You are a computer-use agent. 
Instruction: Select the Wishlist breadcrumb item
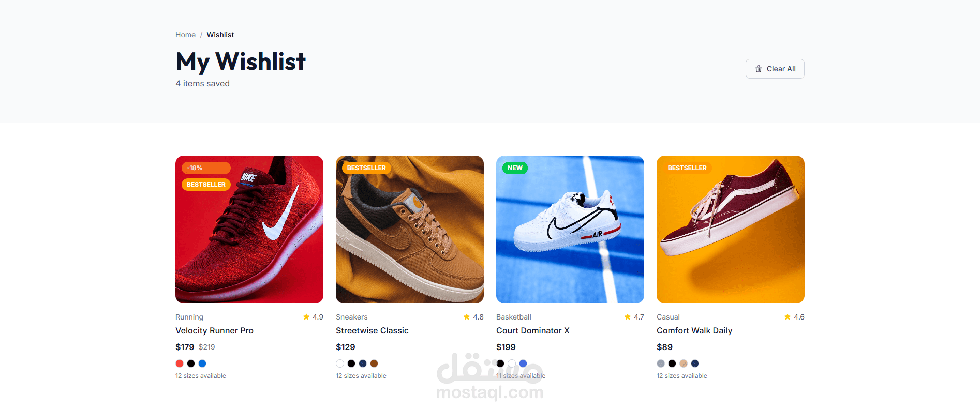point(220,35)
